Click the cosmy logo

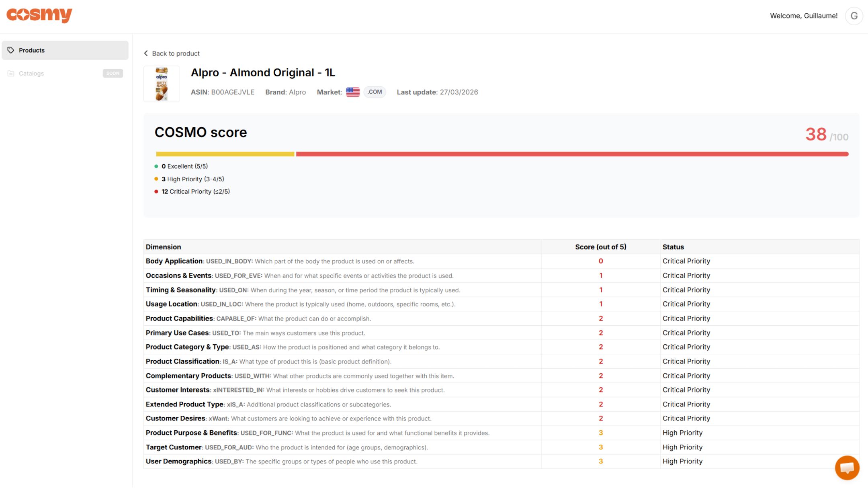click(39, 15)
